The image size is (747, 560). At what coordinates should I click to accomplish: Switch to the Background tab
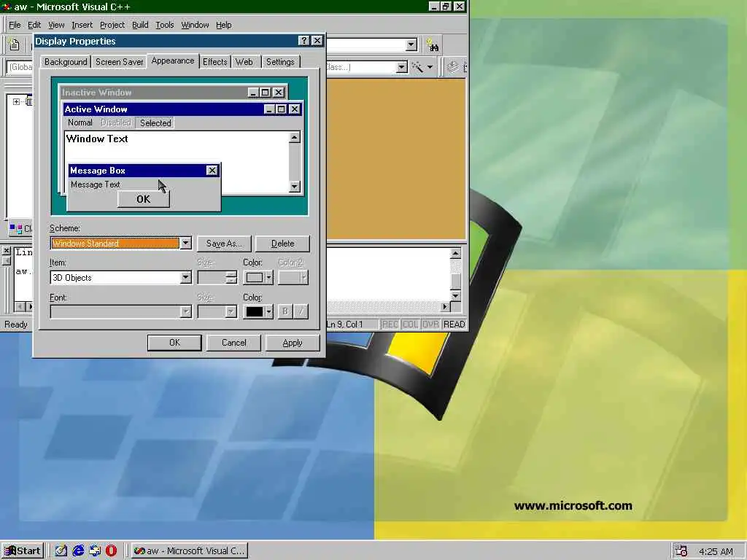[x=66, y=62]
